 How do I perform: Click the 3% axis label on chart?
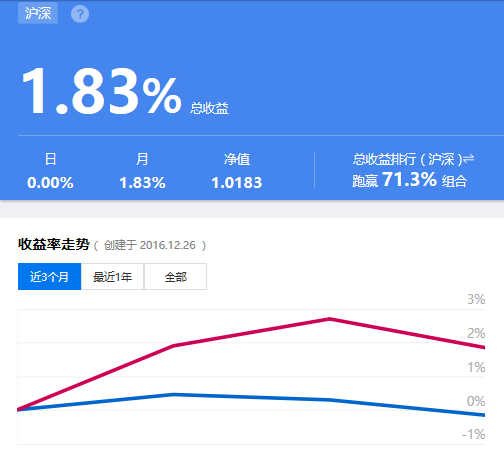(476, 299)
